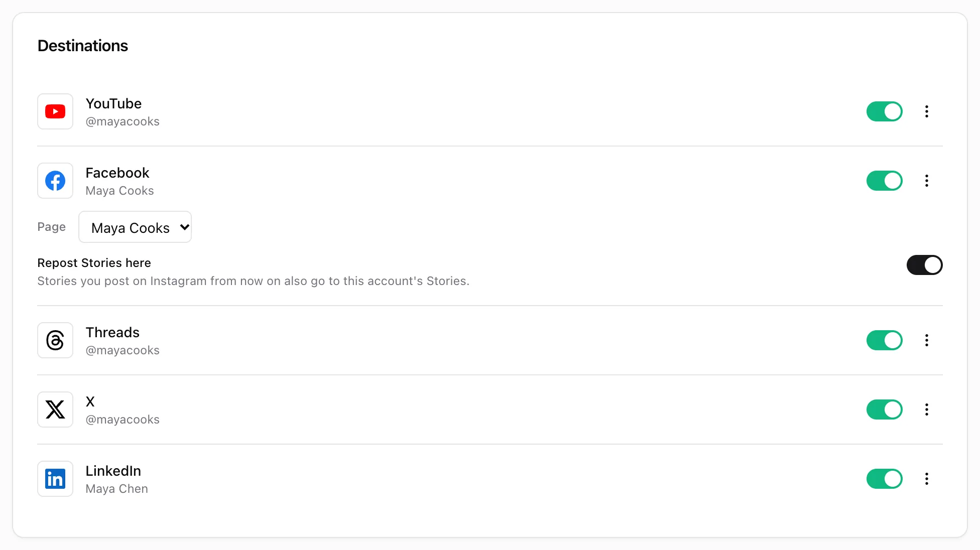This screenshot has width=980, height=550.
Task: Click the Facebook logo icon
Action: 55,181
